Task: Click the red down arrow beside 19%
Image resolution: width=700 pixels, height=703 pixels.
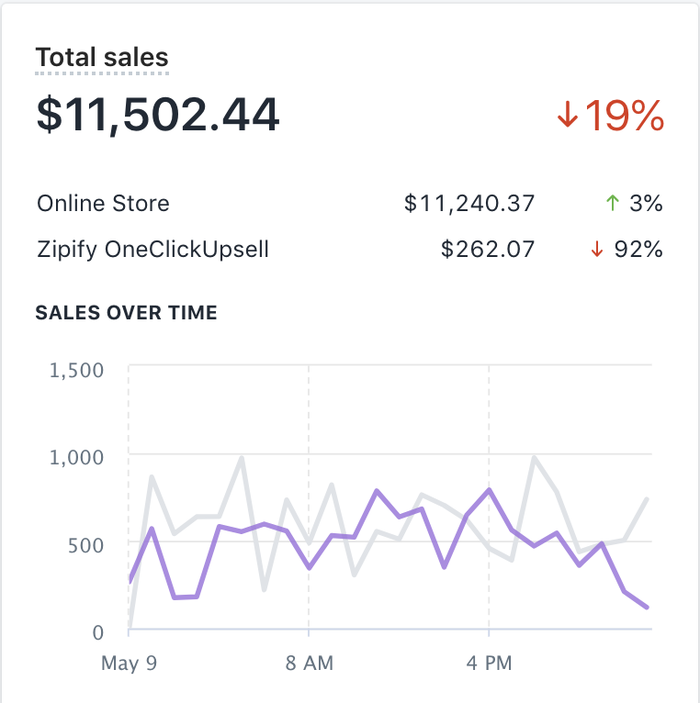Action: pyautogui.click(x=567, y=116)
